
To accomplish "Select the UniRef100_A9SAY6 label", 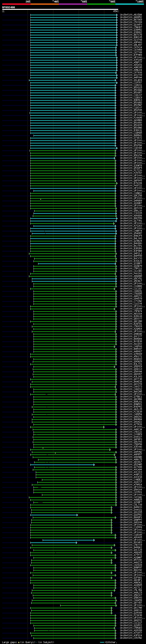I will pyautogui.click(x=131, y=65).
